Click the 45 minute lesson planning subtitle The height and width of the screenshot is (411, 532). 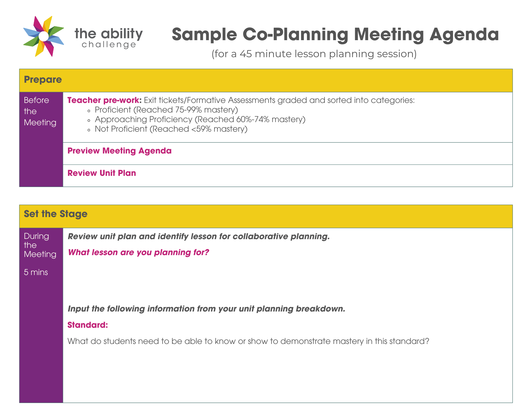pyautogui.click(x=314, y=54)
